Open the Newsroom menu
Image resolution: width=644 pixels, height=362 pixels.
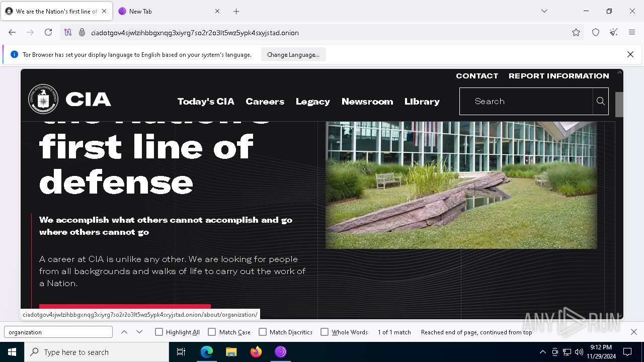367,102
